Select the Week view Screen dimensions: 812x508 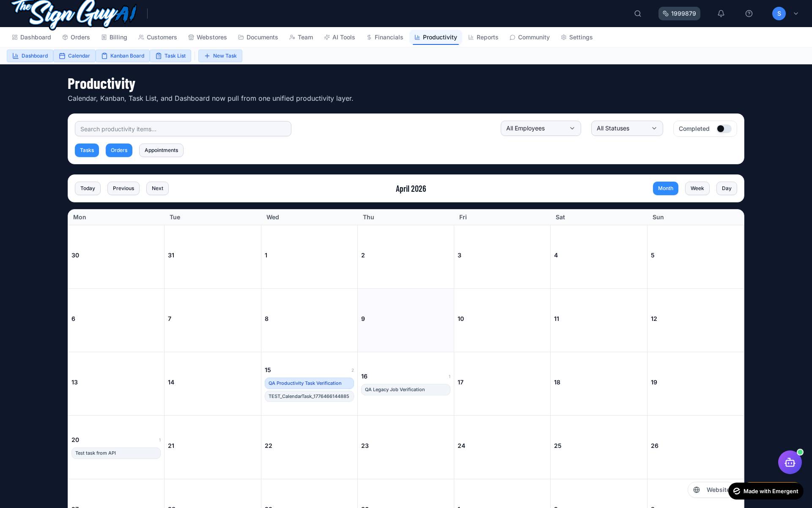[697, 188]
